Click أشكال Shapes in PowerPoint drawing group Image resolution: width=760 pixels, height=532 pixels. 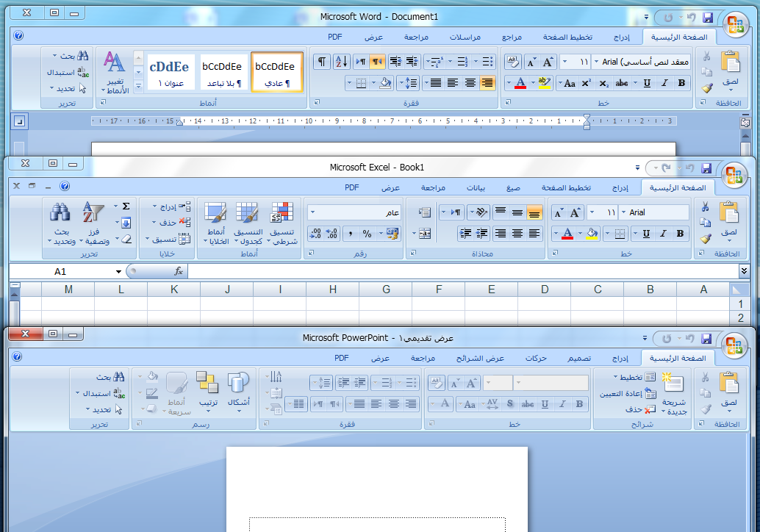point(238,393)
